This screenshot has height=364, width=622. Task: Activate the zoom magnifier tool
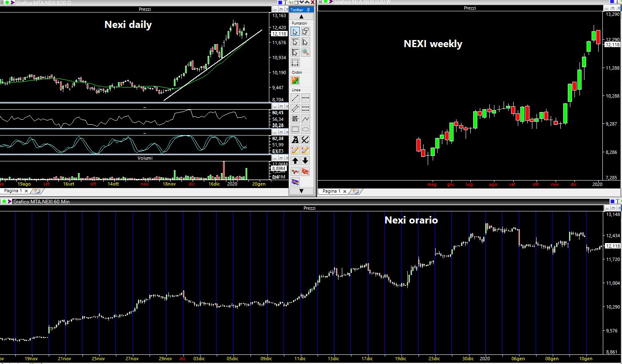tap(306, 53)
